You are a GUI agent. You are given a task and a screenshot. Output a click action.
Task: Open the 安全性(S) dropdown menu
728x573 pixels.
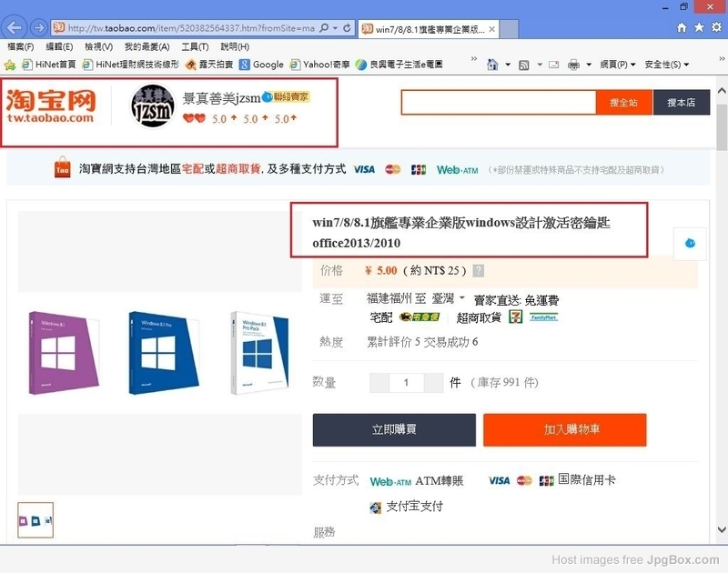(666, 65)
